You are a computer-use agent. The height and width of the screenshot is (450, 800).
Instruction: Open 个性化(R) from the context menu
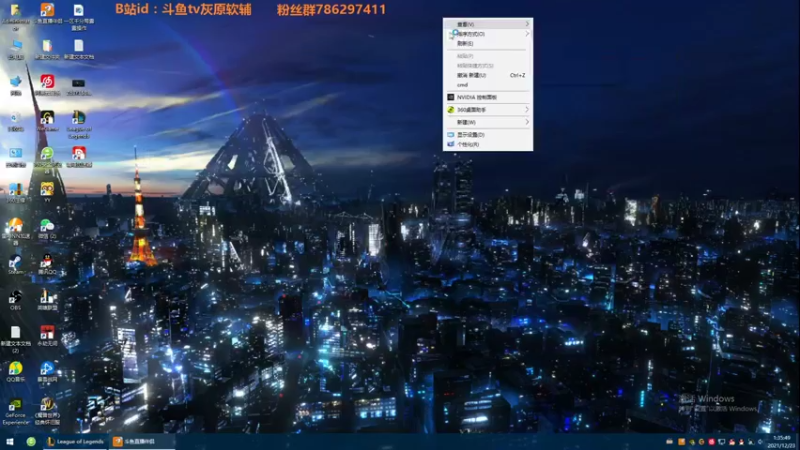tap(488, 144)
